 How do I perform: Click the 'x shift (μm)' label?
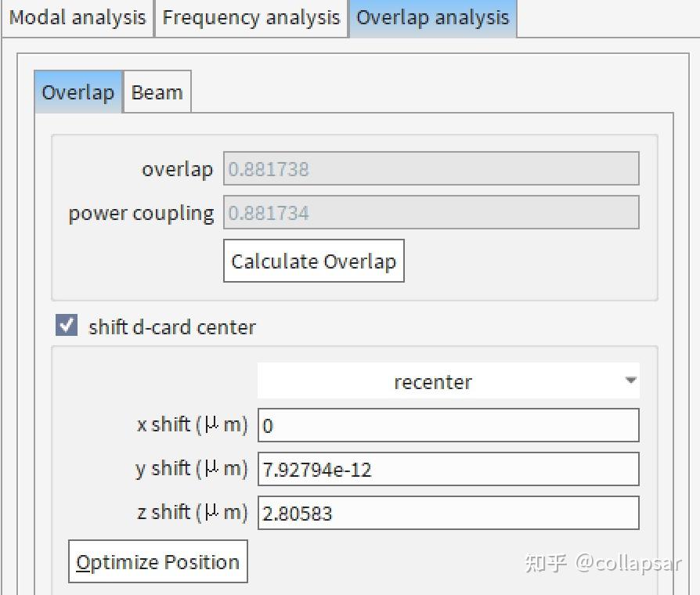click(192, 425)
